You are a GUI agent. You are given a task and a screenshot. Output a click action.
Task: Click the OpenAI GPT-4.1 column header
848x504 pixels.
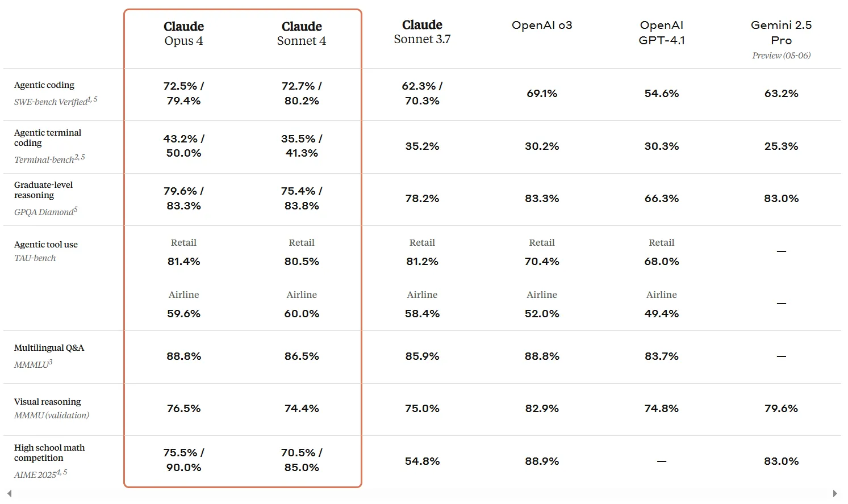coord(662,32)
